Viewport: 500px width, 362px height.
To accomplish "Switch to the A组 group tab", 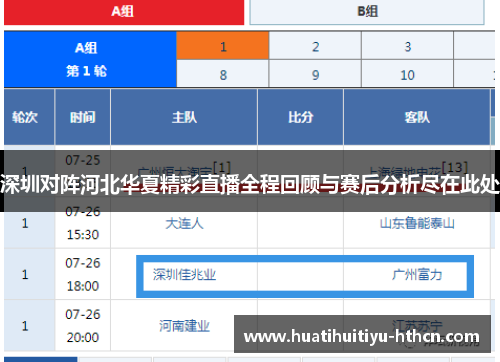I will 124,12.
